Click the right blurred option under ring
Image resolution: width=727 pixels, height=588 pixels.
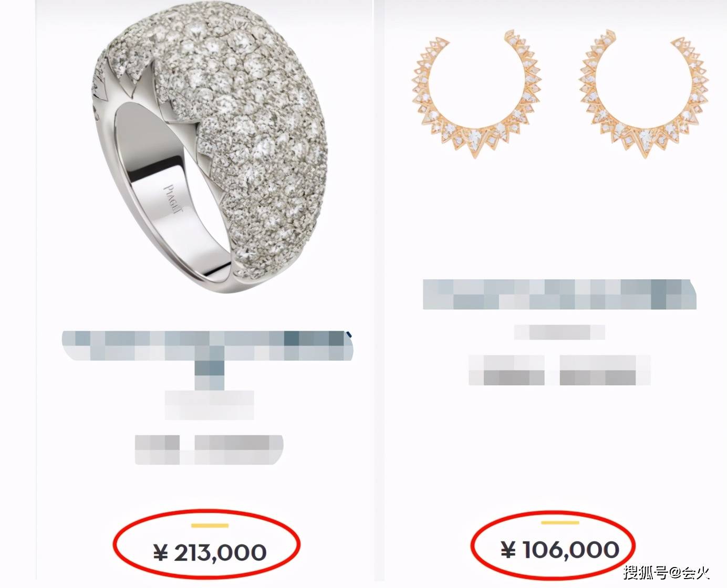click(239, 449)
